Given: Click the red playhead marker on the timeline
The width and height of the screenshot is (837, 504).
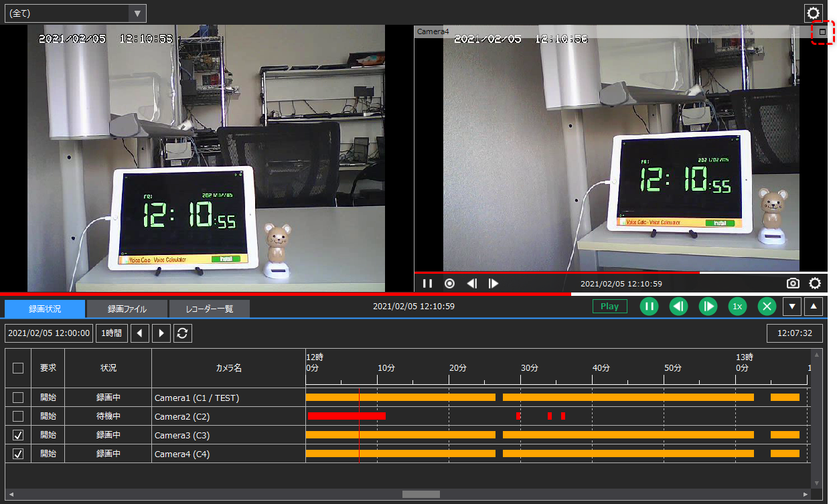Looking at the screenshot, I should [360, 425].
